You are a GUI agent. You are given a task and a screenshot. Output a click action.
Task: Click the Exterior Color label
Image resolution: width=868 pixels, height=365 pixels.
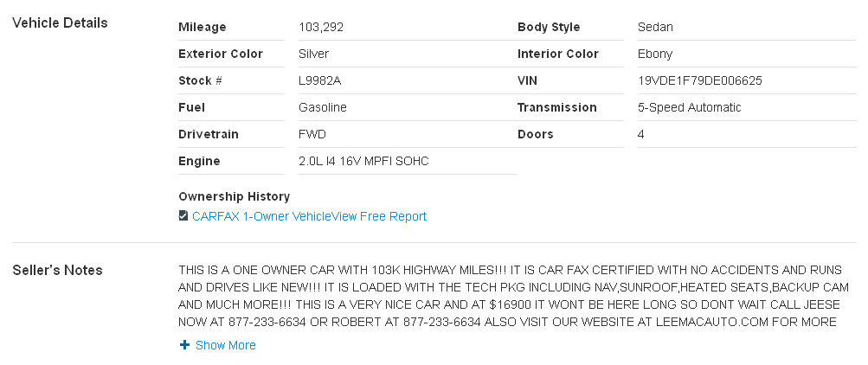[221, 54]
